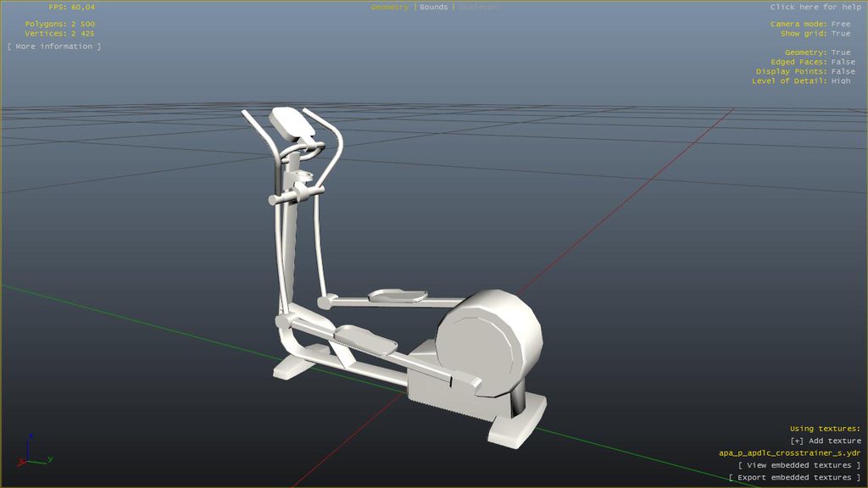Open View embedded textures
The image size is (868, 488).
pos(799,465)
